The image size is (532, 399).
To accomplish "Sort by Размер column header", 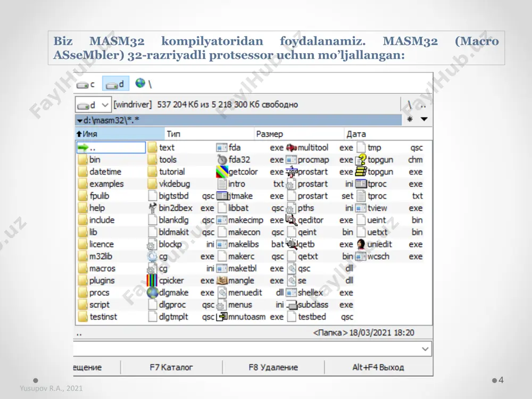I will click(299, 134).
